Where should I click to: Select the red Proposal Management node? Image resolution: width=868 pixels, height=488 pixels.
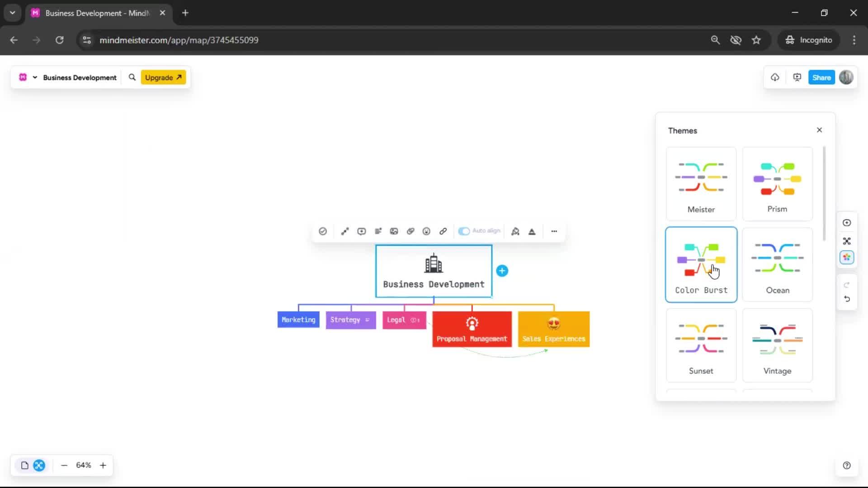pyautogui.click(x=472, y=329)
